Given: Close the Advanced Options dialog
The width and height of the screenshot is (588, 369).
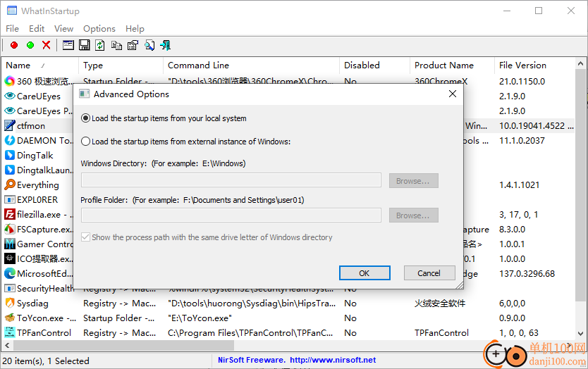Looking at the screenshot, I should (453, 94).
